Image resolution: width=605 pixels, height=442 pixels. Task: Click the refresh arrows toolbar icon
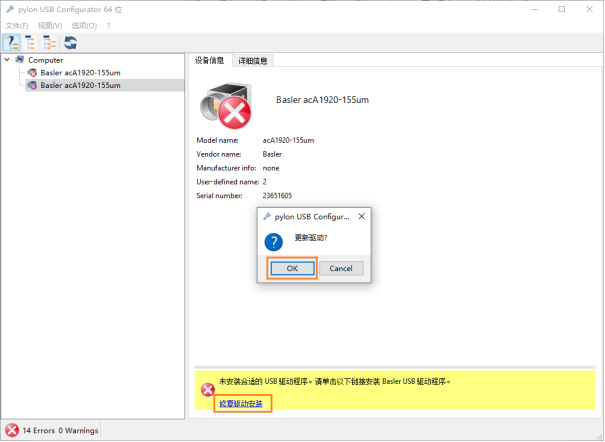70,42
